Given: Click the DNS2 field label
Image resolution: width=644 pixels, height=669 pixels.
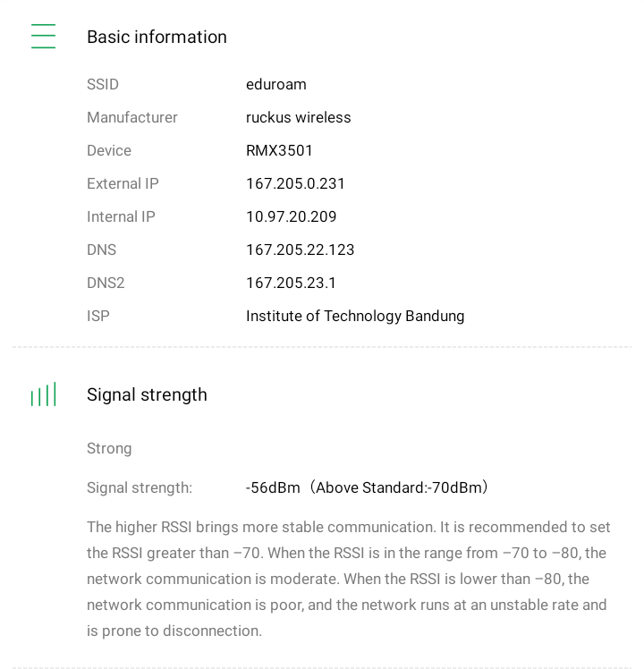Looking at the screenshot, I should [106, 283].
